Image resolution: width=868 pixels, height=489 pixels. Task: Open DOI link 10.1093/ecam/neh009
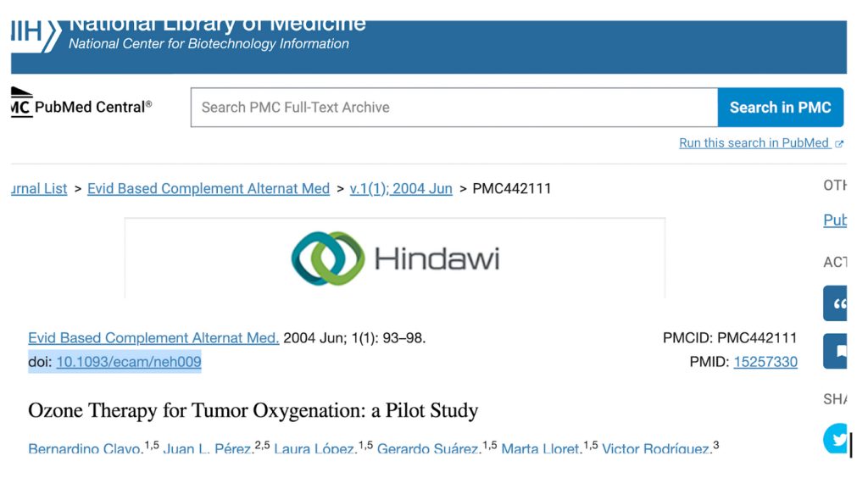click(129, 362)
